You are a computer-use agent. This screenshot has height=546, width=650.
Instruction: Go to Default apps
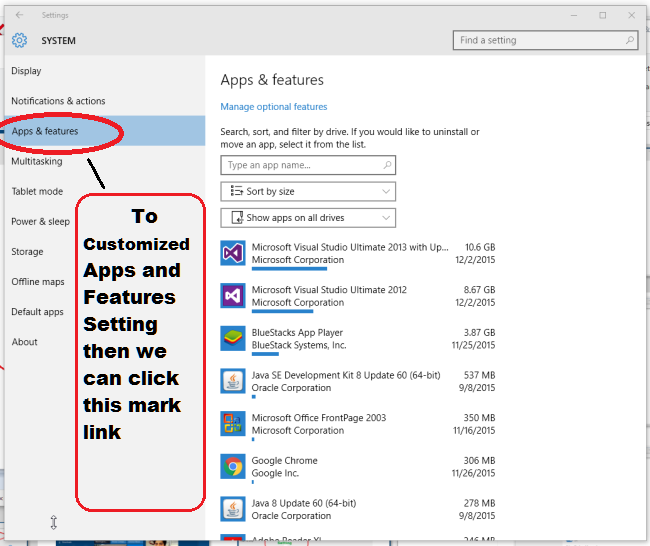(x=37, y=312)
